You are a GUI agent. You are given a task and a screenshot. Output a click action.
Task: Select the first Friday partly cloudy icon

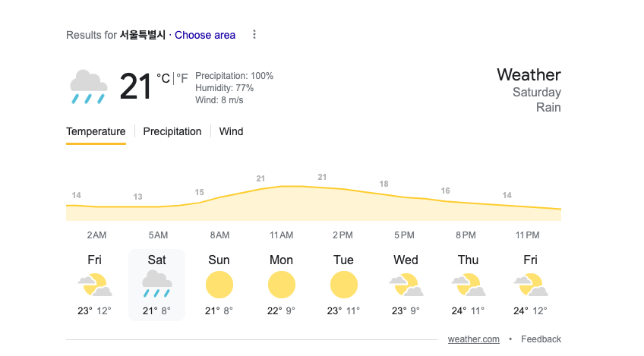(95, 285)
